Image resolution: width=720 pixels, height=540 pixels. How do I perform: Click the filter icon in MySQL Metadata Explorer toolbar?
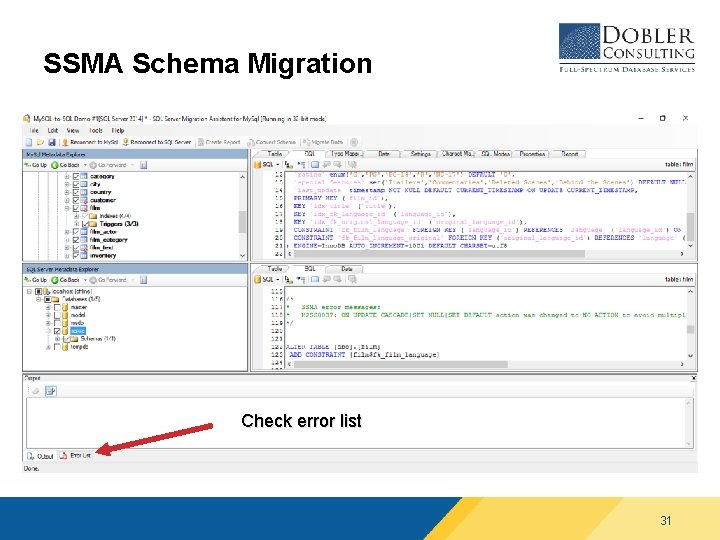click(x=143, y=165)
